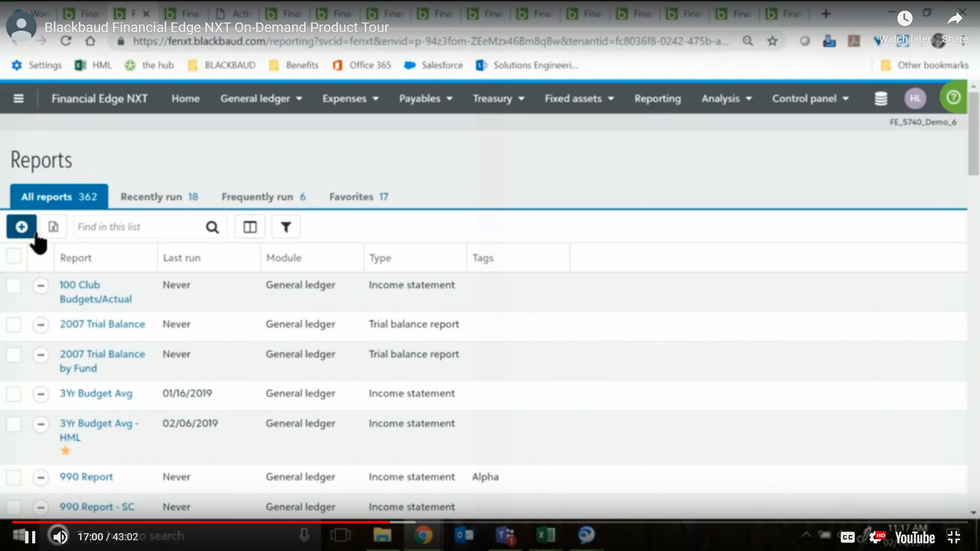Click the red video progress bar
Screen dimensions: 980x551
204,522
